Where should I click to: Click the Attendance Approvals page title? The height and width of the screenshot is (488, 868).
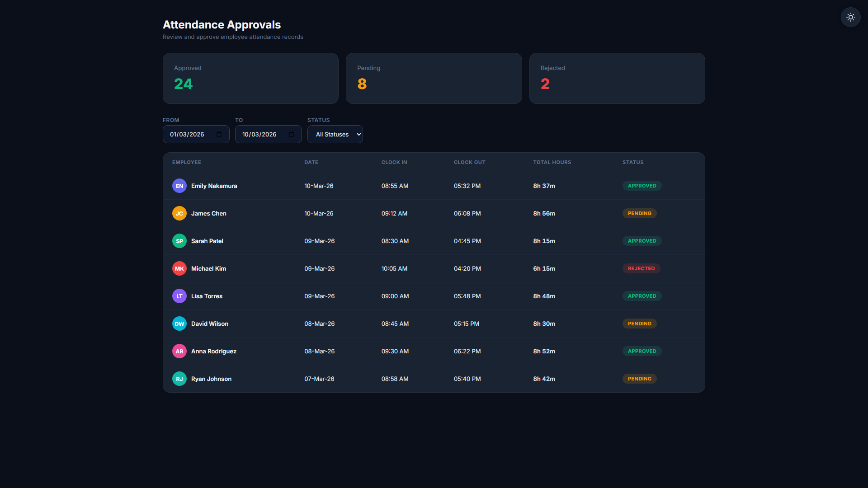pyautogui.click(x=222, y=24)
